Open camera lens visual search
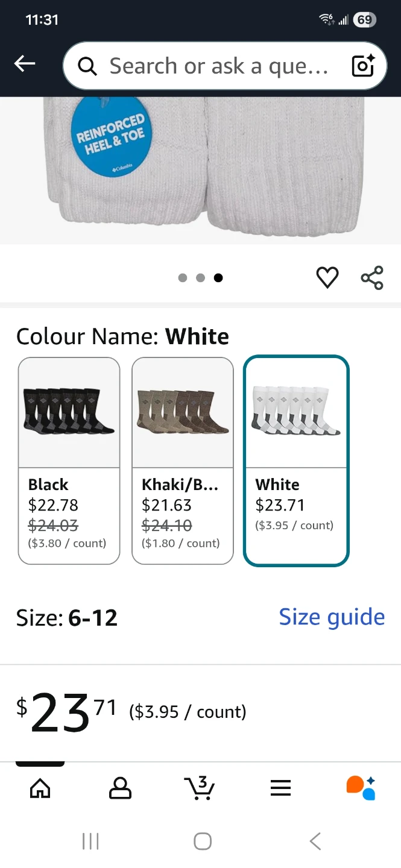The height and width of the screenshot is (868, 401). click(363, 66)
